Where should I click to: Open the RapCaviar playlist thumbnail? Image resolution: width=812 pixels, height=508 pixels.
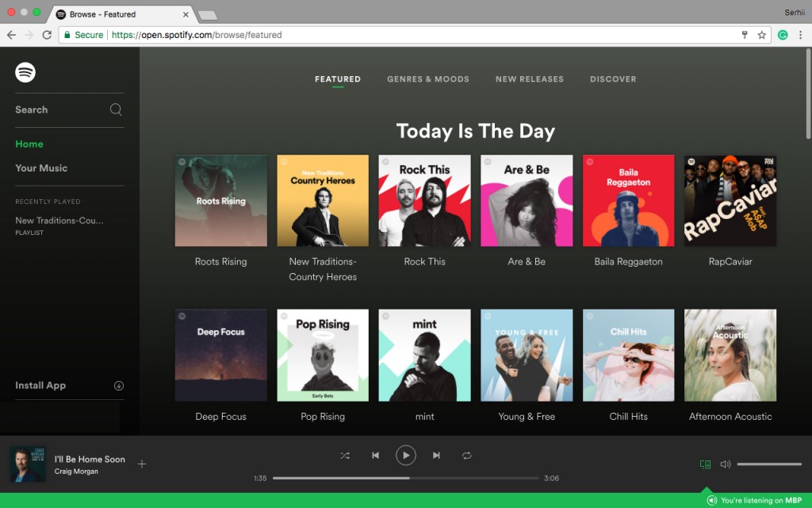click(730, 200)
